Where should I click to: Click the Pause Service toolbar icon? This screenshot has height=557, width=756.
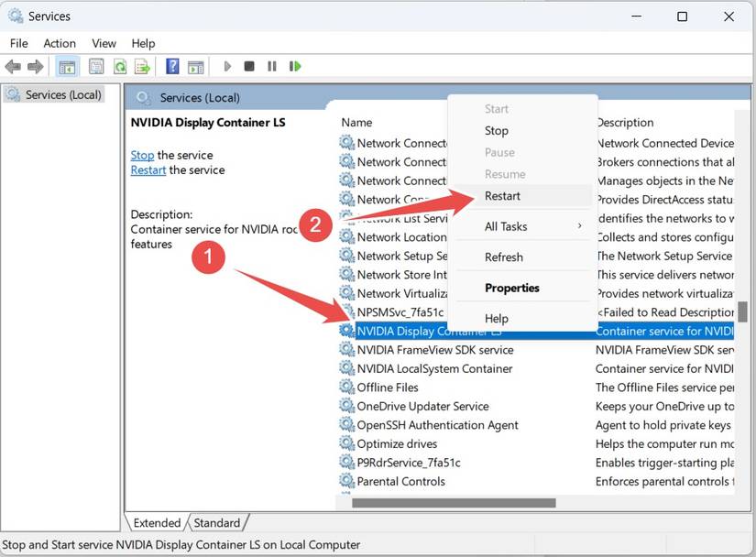(271, 66)
